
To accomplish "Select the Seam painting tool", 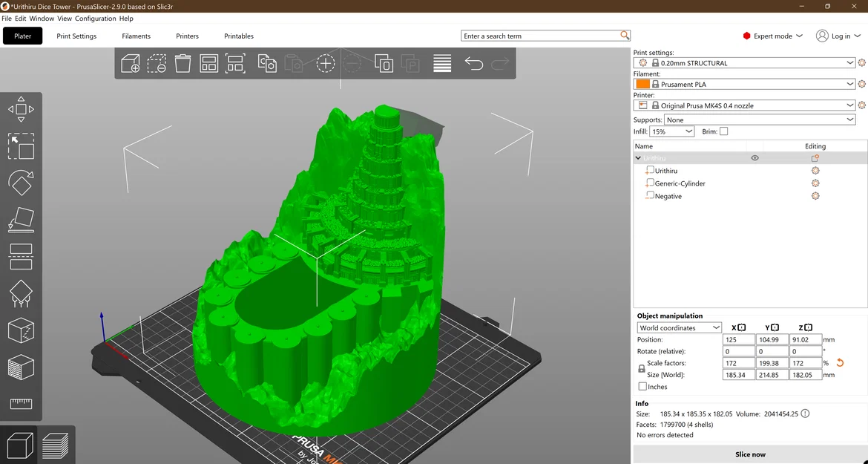I will pos(21,330).
